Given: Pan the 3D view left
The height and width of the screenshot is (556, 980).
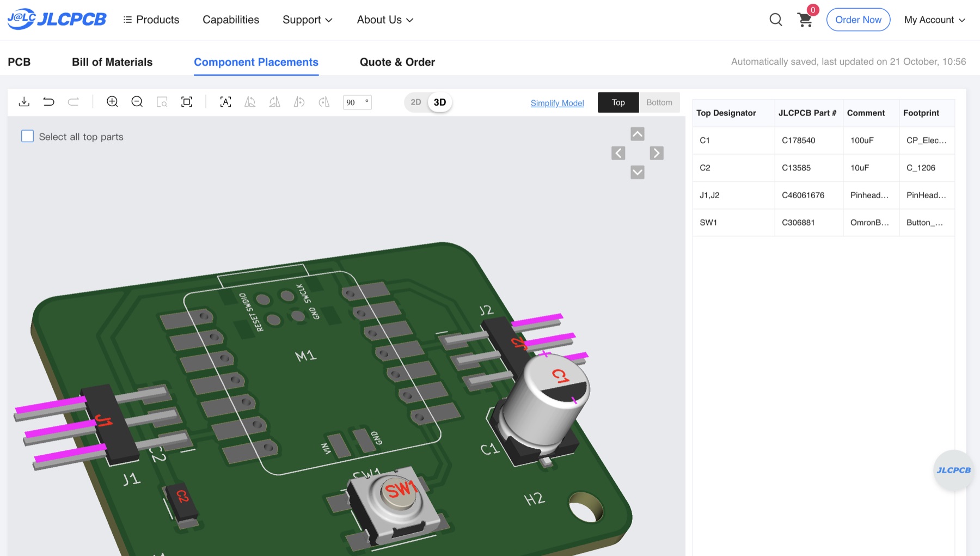Looking at the screenshot, I should 618,153.
